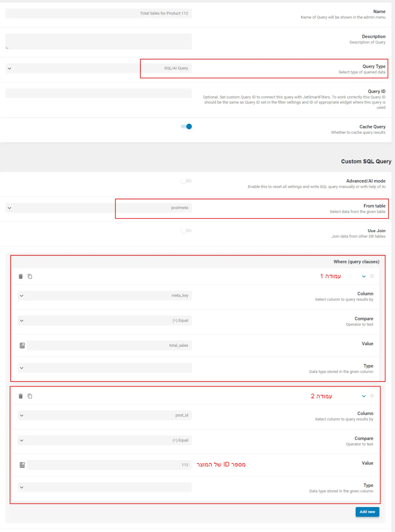This screenshot has height=532, width=395.
Task: Open the Query Type dropdown showing SQL/AI Query
Action: 99,68
